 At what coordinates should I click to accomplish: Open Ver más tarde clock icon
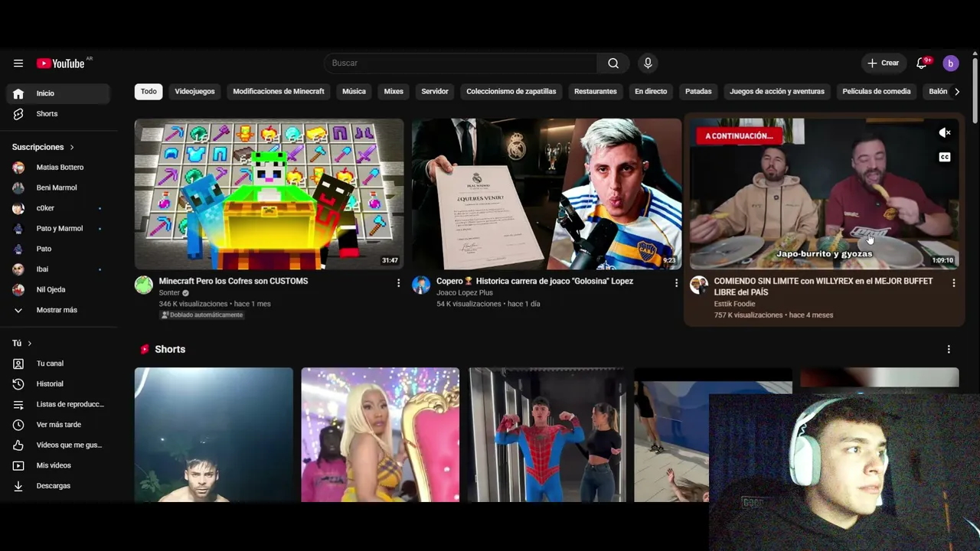point(18,425)
